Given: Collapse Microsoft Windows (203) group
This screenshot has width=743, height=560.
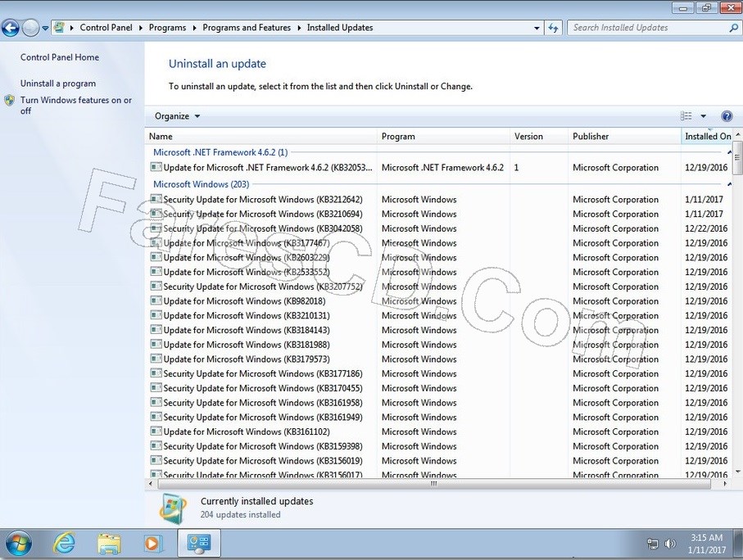Looking at the screenshot, I should pos(729,184).
